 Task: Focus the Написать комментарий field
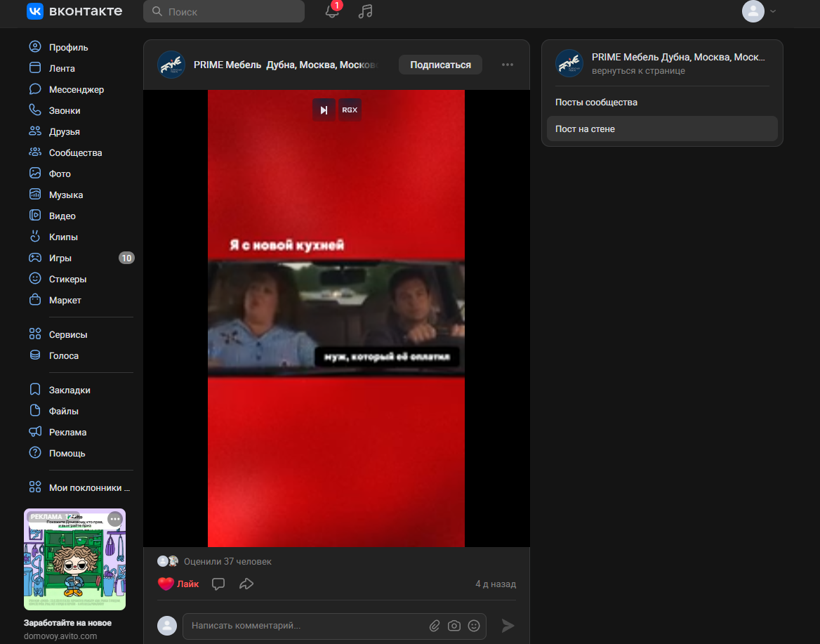[x=305, y=626]
